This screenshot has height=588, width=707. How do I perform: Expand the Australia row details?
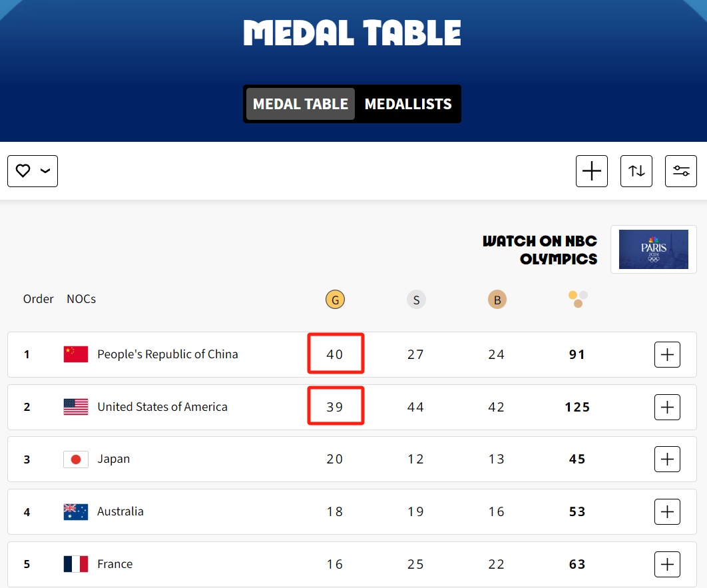[x=667, y=511]
